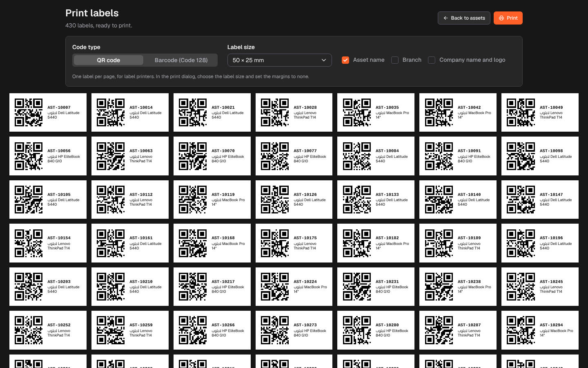Select the AST-10070 asset ID text

(x=223, y=151)
